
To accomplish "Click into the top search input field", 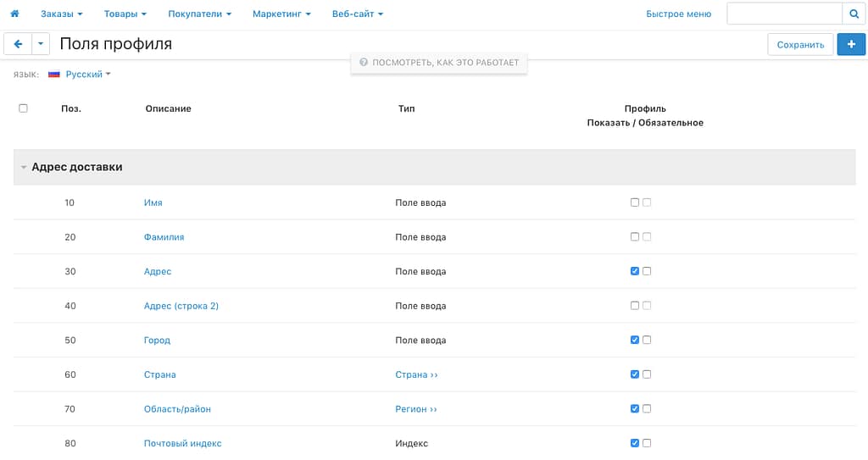I will coord(783,14).
